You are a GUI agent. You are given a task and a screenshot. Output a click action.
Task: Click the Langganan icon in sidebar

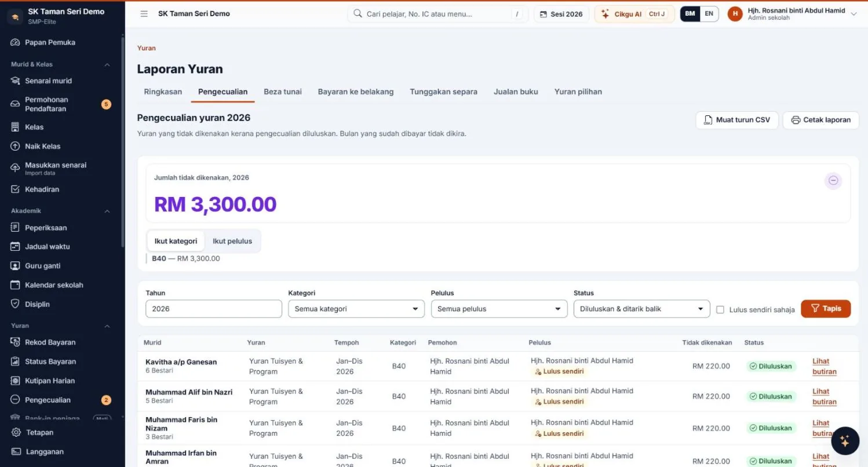16,451
